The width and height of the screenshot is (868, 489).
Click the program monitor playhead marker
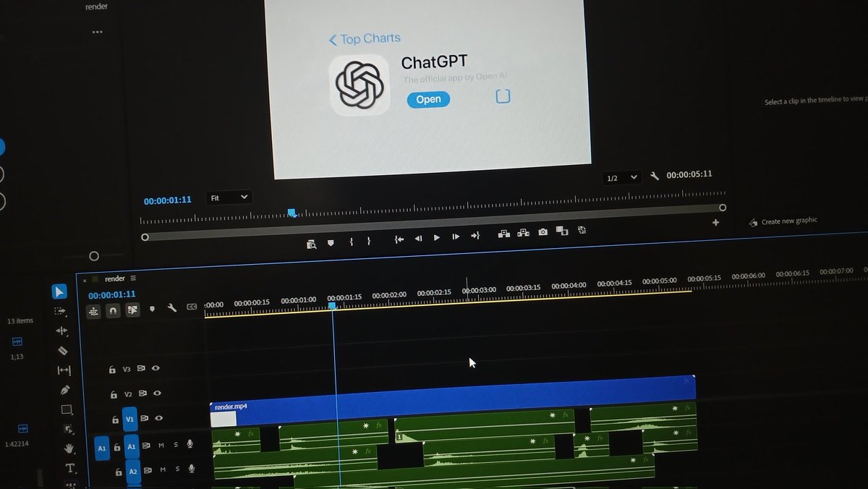tap(292, 213)
